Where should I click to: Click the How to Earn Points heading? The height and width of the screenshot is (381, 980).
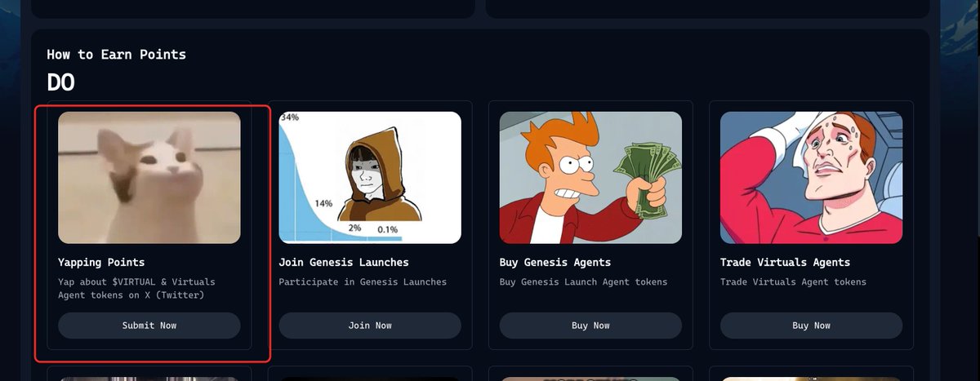tap(116, 55)
